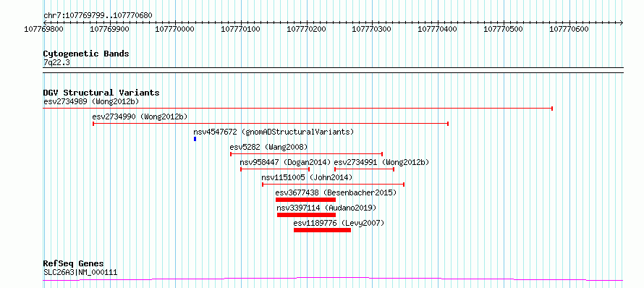Click the thick red bar under esv1189776

click(323, 230)
